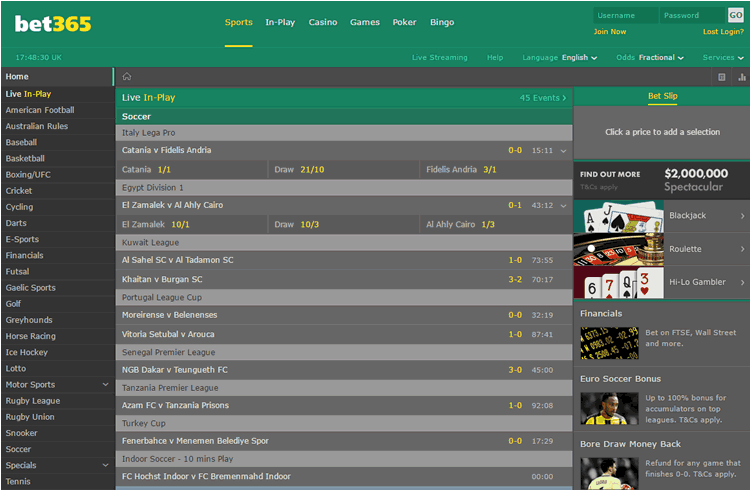750x490 pixels.
Task: Open Azam FC v Tanzania Prisons match
Action: click(x=344, y=405)
